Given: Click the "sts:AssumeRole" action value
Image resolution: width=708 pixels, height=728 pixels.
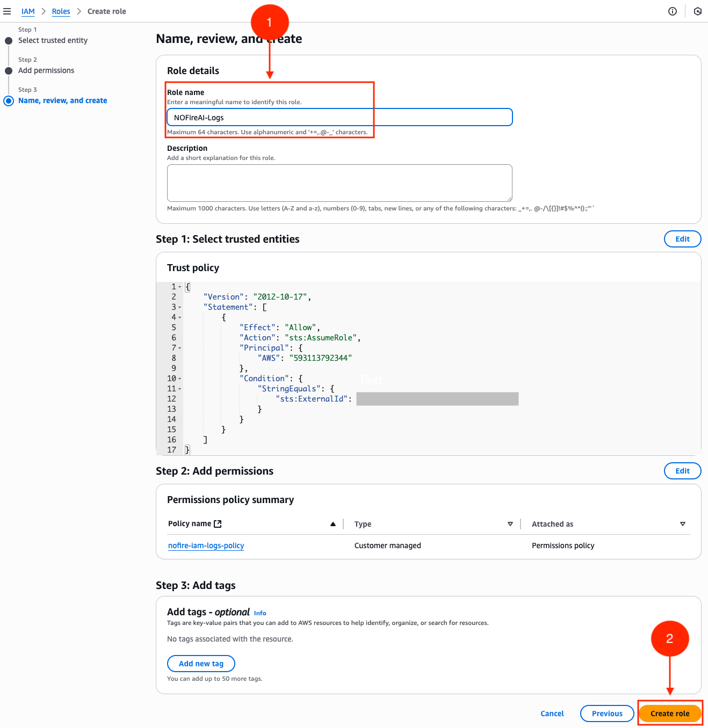Looking at the screenshot, I should click(321, 338).
